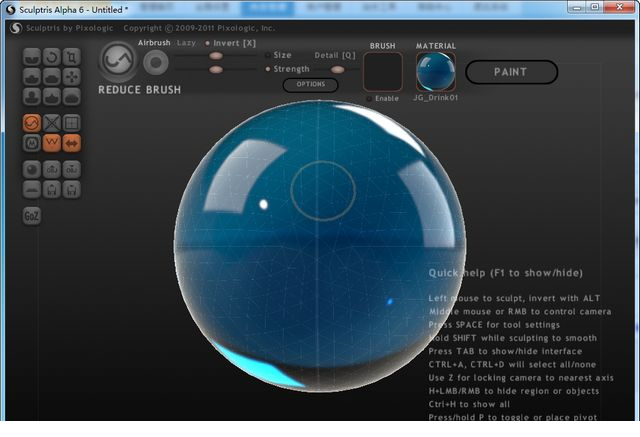Click the BRUSH heading label
This screenshot has height=437, width=640.
(x=382, y=46)
